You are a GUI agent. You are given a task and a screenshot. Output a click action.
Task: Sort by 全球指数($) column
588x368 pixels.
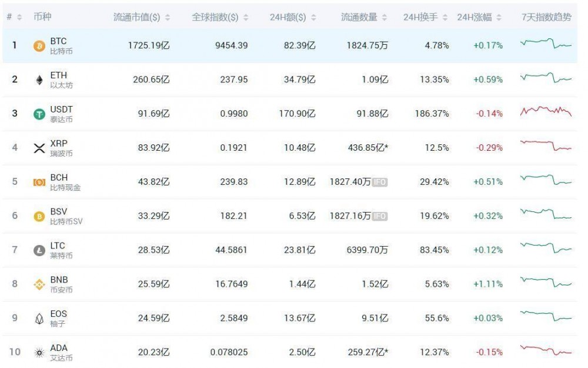219,18
